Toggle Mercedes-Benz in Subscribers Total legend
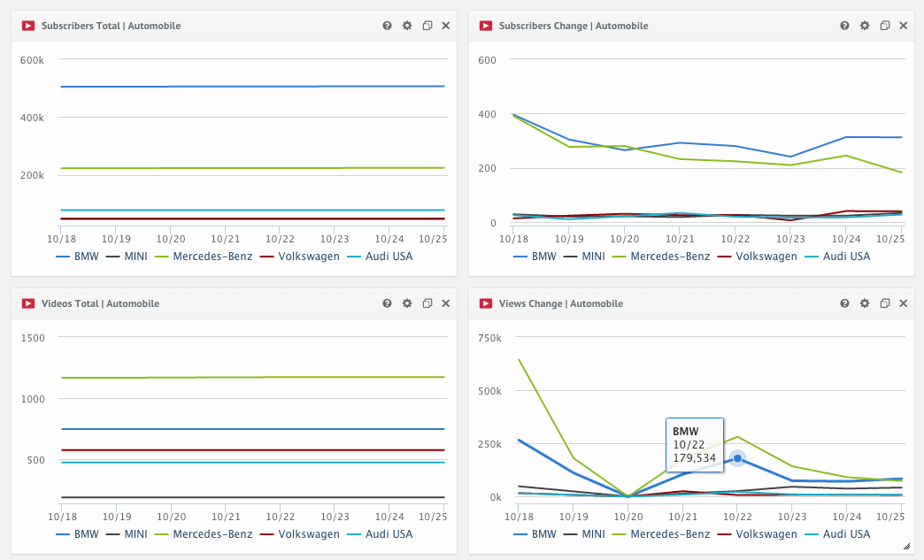Viewport: 924px width, 560px height. [204, 257]
